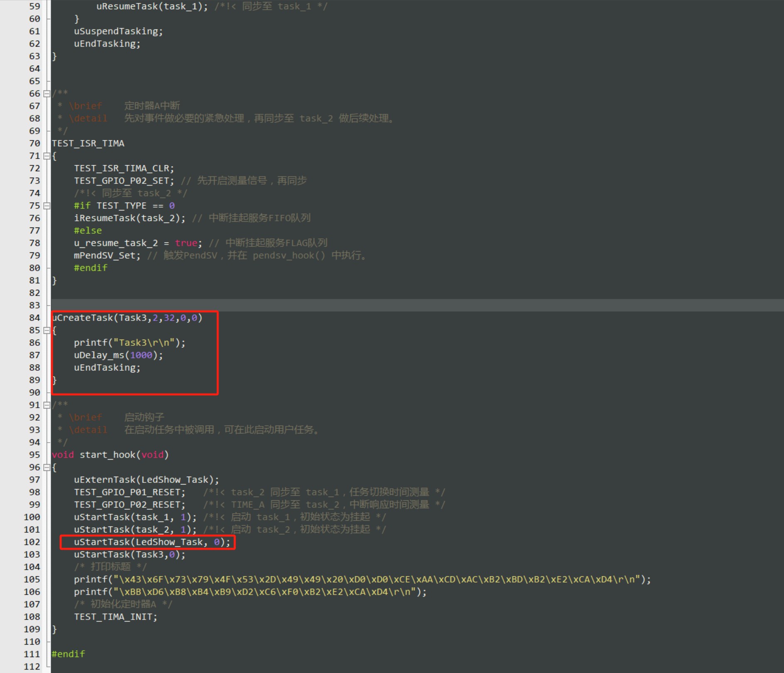This screenshot has width=784, height=673.
Task: Click TEST_GPIO_P02_SET statement
Action: click(x=124, y=181)
